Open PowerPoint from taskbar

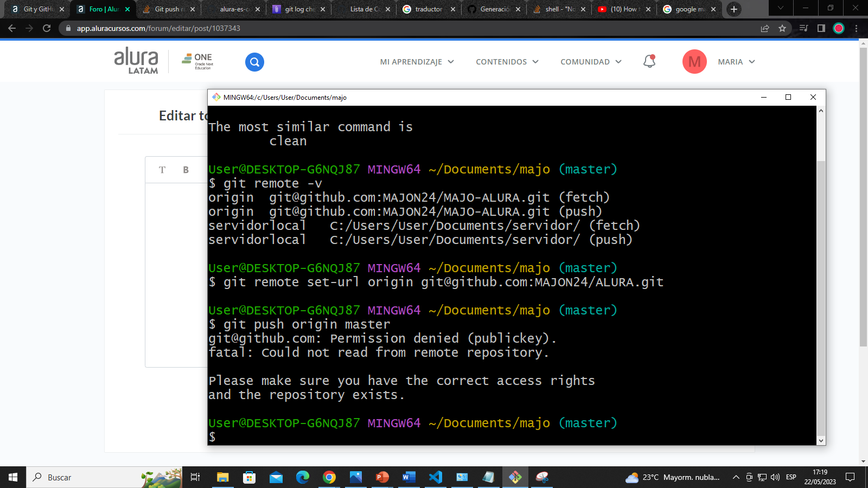click(382, 477)
